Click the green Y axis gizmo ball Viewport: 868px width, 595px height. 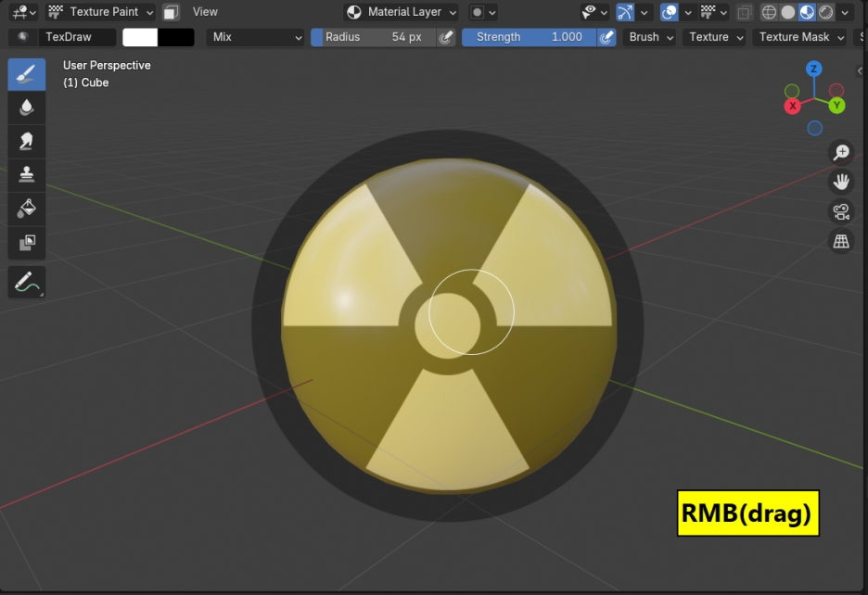pyautogui.click(x=836, y=105)
